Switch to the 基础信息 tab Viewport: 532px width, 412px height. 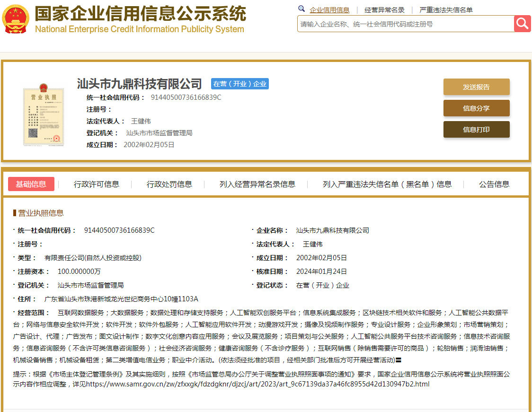(x=31, y=184)
